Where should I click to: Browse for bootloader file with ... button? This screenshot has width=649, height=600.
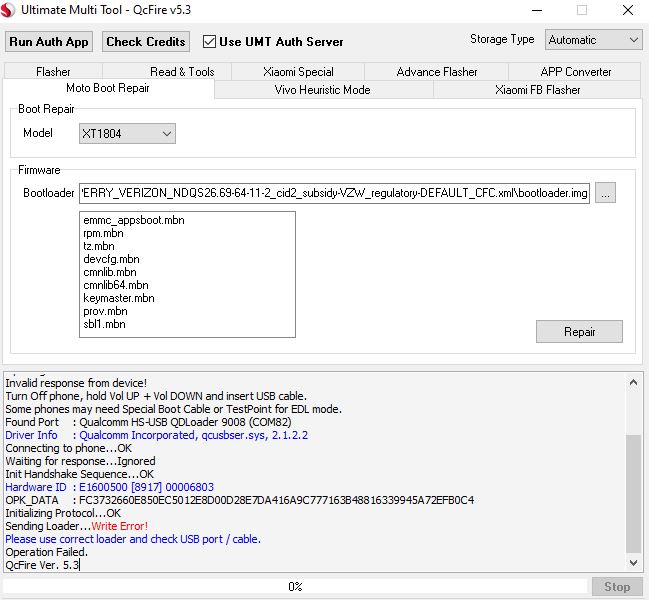pyautogui.click(x=605, y=193)
